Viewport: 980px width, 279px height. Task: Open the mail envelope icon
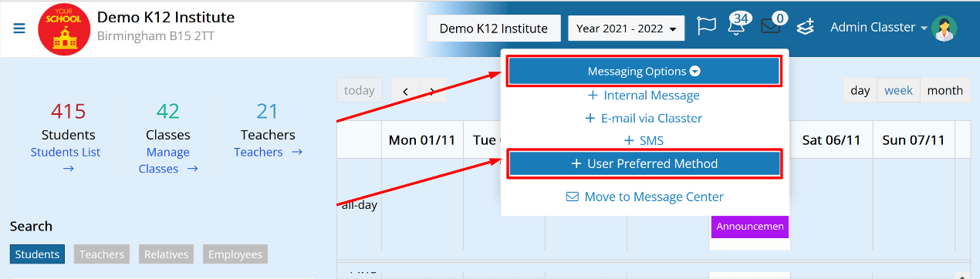[771, 26]
